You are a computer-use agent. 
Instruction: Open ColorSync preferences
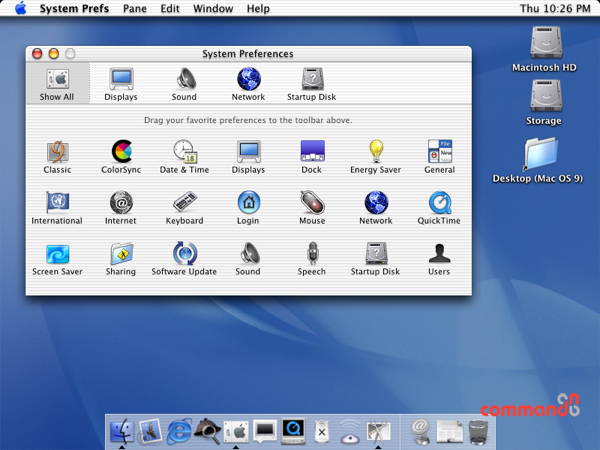121,157
